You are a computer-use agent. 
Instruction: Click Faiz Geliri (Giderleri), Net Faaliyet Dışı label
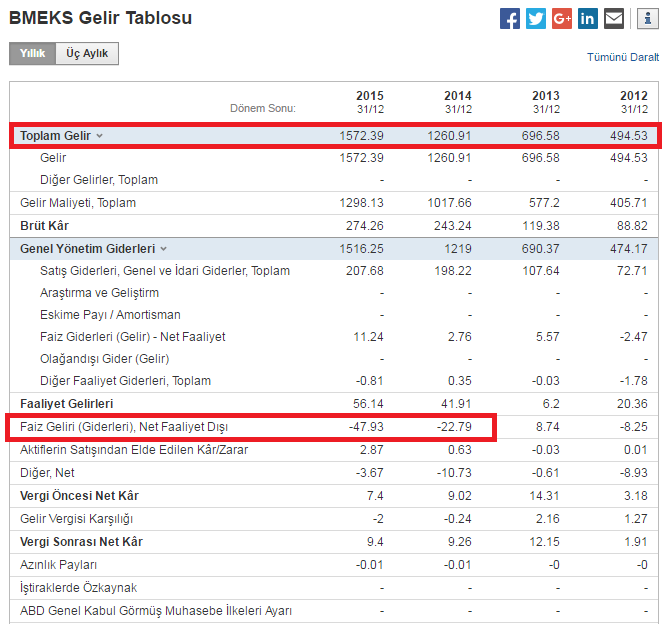tap(124, 427)
